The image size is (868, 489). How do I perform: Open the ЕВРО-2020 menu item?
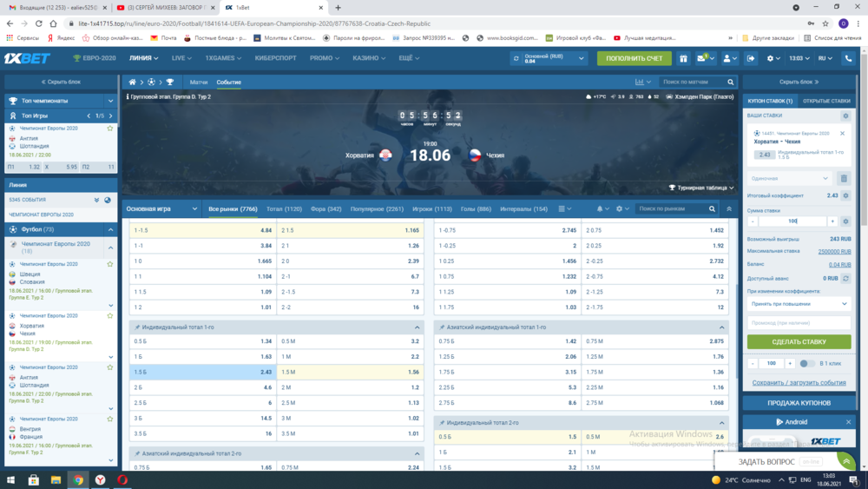coord(95,58)
